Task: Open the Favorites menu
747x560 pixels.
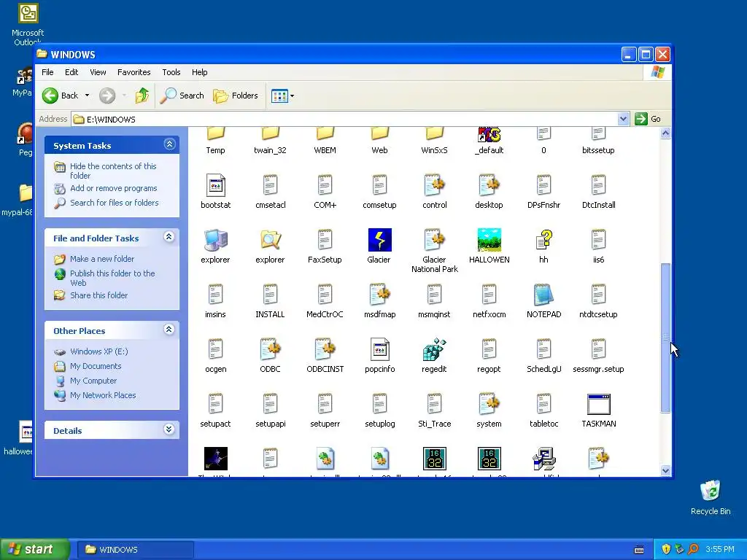Action: click(134, 72)
